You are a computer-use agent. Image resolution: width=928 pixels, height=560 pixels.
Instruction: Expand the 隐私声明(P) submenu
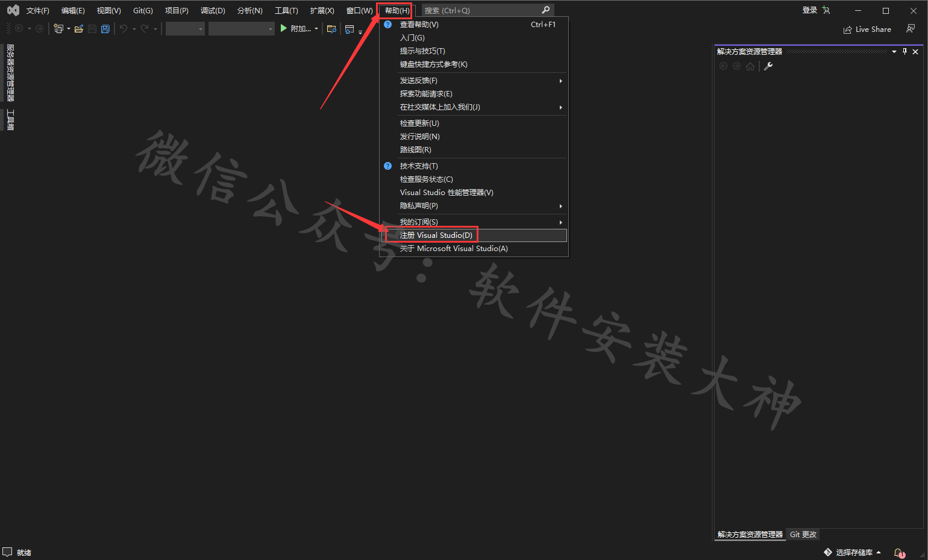[561, 206]
